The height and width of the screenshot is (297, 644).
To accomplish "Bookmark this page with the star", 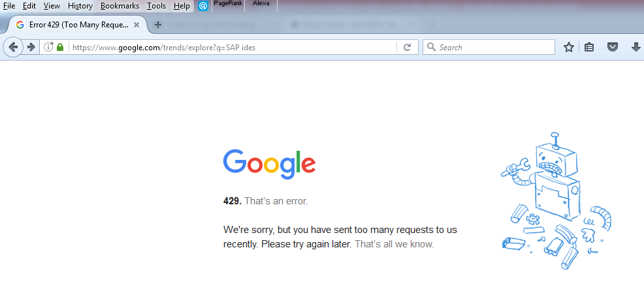I will [568, 47].
